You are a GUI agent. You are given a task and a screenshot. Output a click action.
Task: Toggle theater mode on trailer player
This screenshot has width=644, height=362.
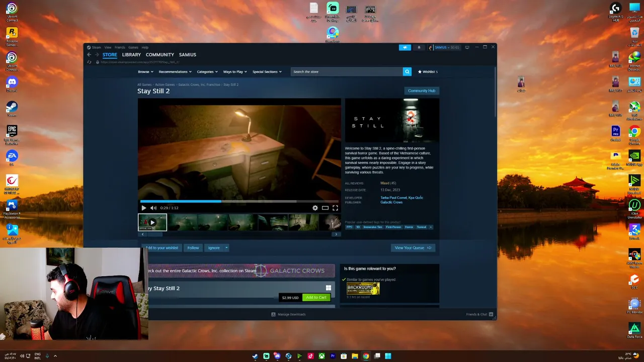click(x=325, y=208)
